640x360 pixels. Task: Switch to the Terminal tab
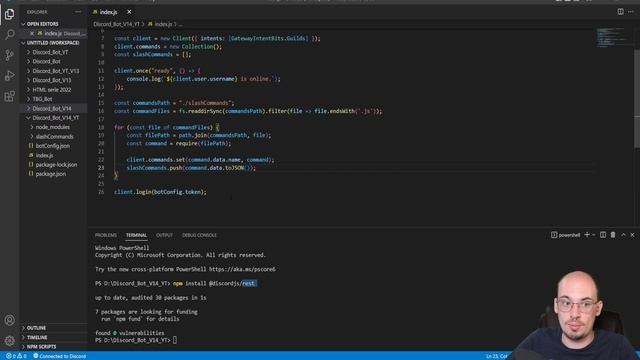pyautogui.click(x=136, y=235)
